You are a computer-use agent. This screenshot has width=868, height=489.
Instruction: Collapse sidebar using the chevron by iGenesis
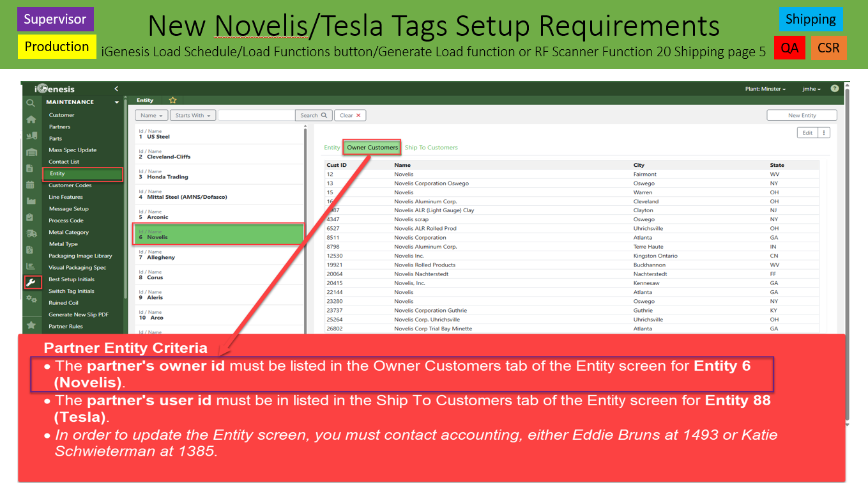[116, 89]
